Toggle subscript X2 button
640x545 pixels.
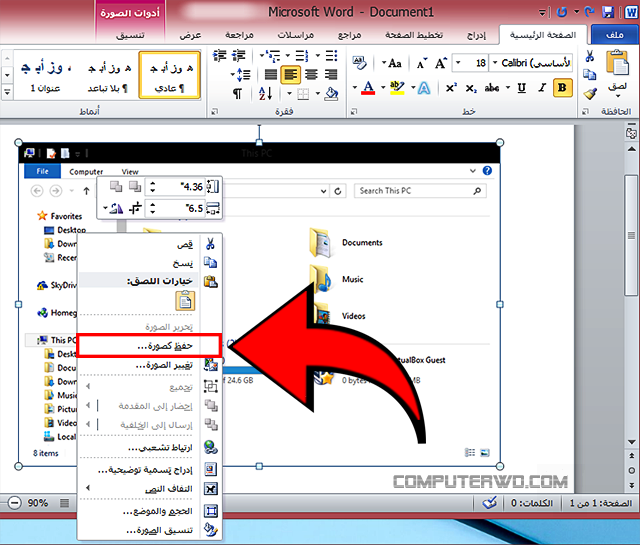coord(471,88)
